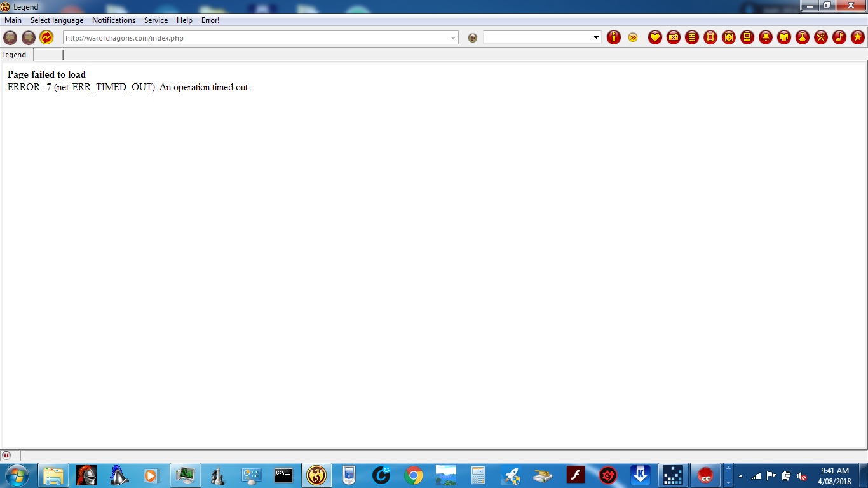Open the red fuzzy creature taskbar app
The height and width of the screenshot is (488, 868).
tap(705, 475)
